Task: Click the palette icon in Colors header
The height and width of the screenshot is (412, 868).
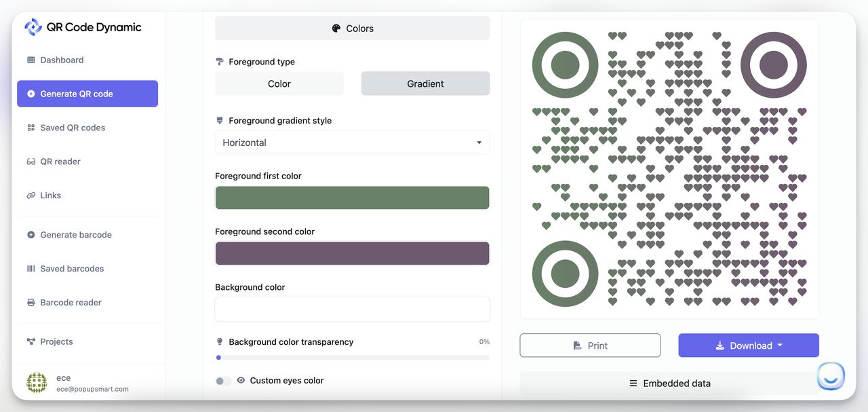Action: tap(336, 29)
